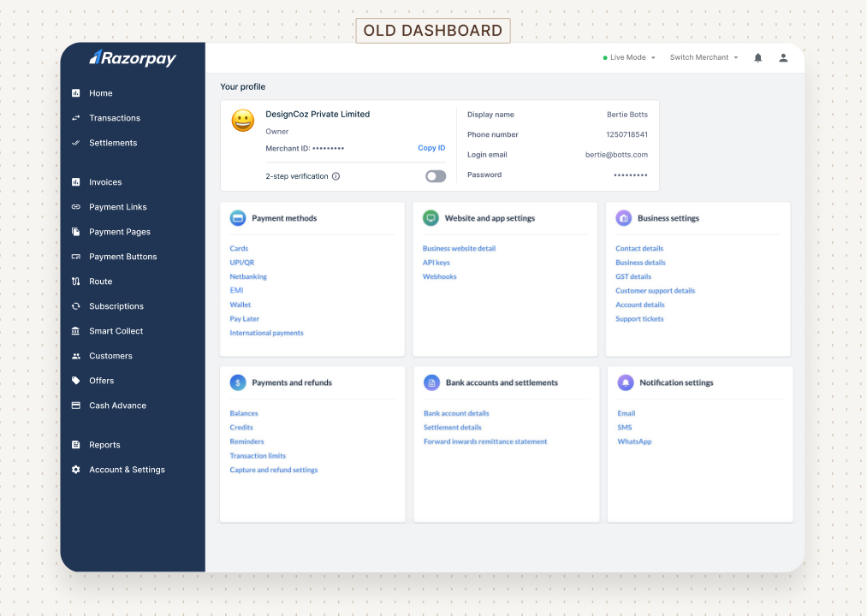Open the API keys link
This screenshot has height=616, width=867.
pyautogui.click(x=436, y=263)
